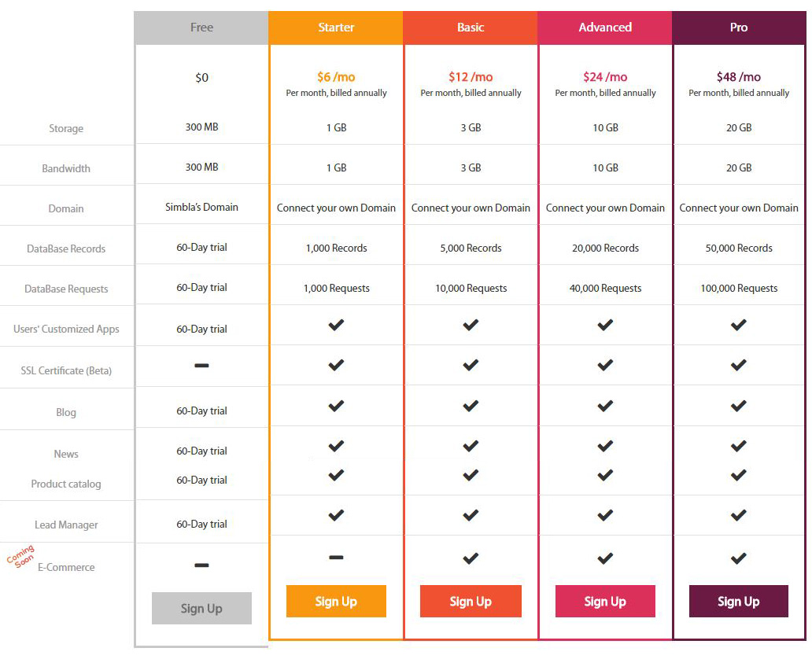
Task: Click Users' Customized Apps checkmark under Basic
Action: coord(471,325)
